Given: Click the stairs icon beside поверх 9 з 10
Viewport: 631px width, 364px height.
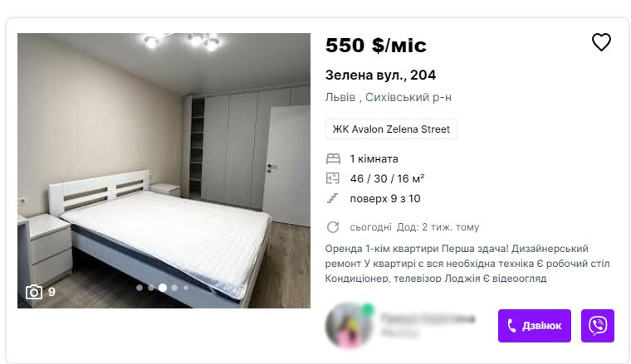Looking at the screenshot, I should pyautogui.click(x=332, y=198).
